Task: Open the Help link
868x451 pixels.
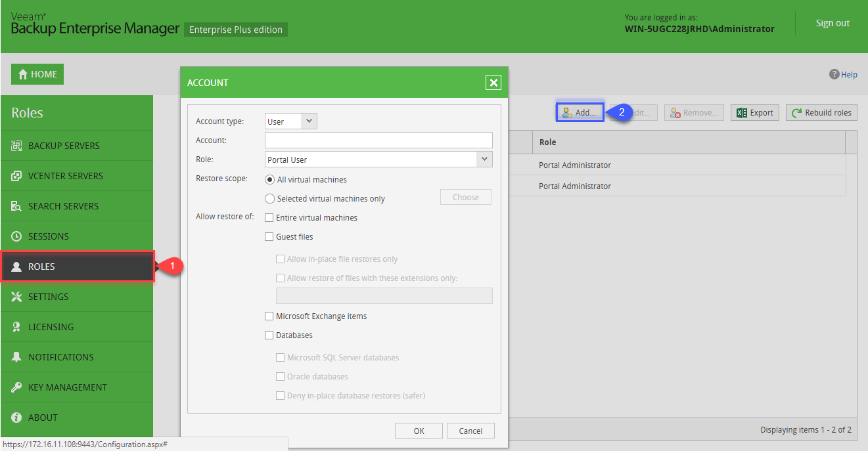Action: (x=844, y=75)
